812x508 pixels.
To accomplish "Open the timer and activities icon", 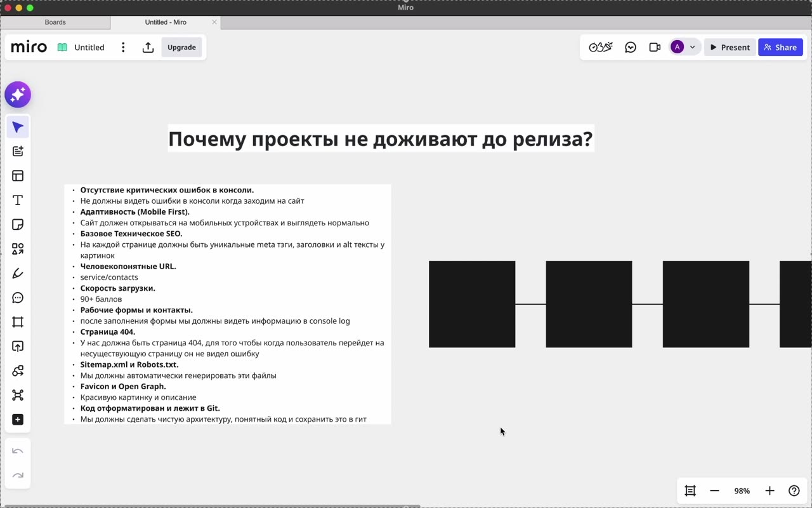I will point(600,47).
